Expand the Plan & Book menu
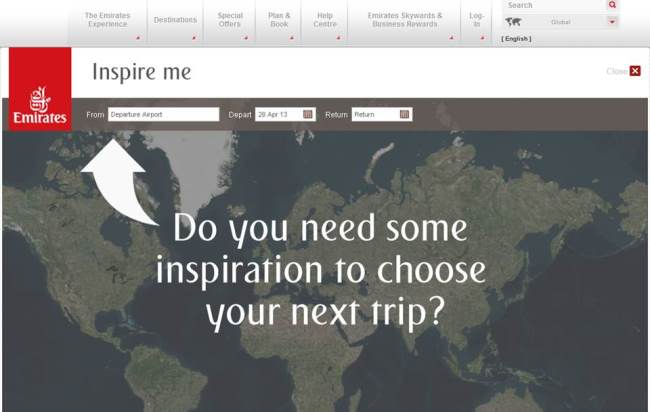The height and width of the screenshot is (412, 650). pyautogui.click(x=279, y=20)
